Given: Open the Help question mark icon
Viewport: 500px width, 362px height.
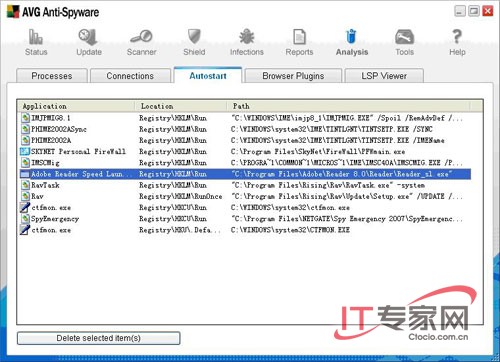Looking at the screenshot, I should coord(457,37).
